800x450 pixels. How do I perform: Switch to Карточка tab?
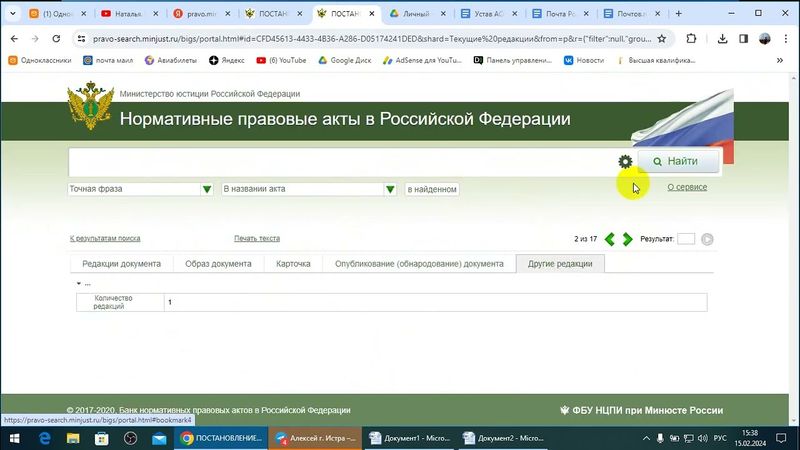(293, 264)
